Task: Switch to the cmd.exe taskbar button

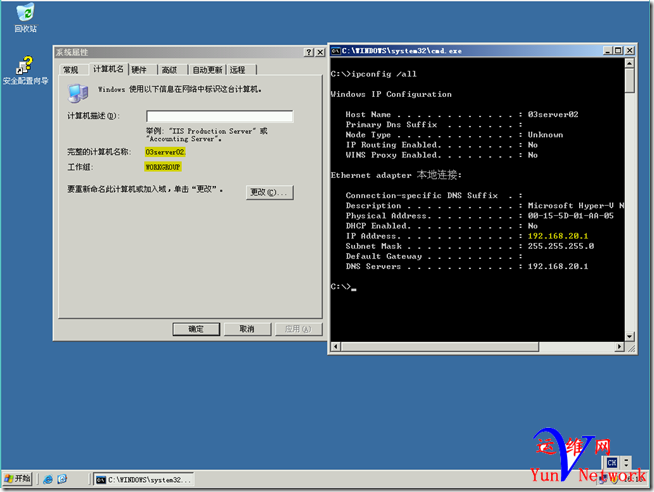Action: pyautogui.click(x=143, y=479)
